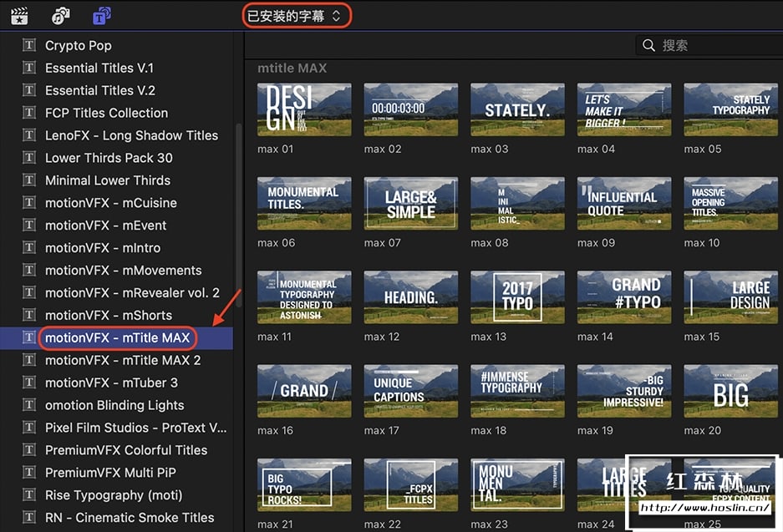Click the sidebar vertical scrollbar
This screenshot has height=532, width=783.
239,215
